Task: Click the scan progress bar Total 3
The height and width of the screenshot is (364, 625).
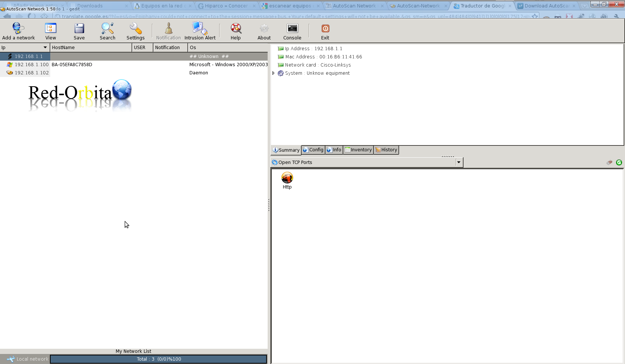Action: pos(159,359)
